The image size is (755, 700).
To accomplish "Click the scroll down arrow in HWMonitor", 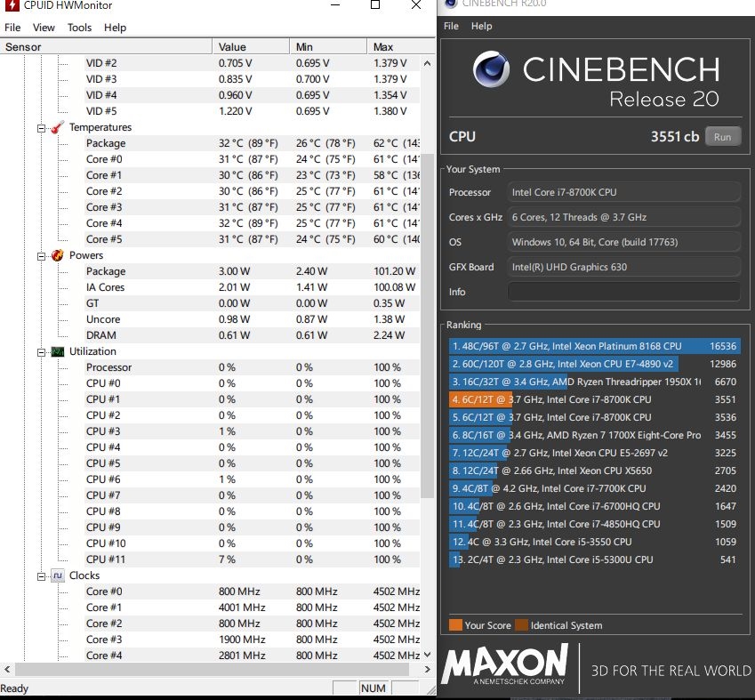I will click(427, 655).
